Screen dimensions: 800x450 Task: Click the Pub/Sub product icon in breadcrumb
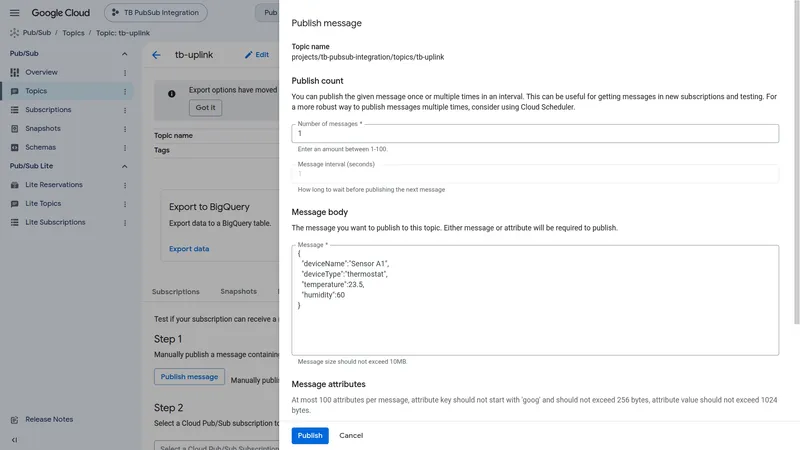[14, 33]
